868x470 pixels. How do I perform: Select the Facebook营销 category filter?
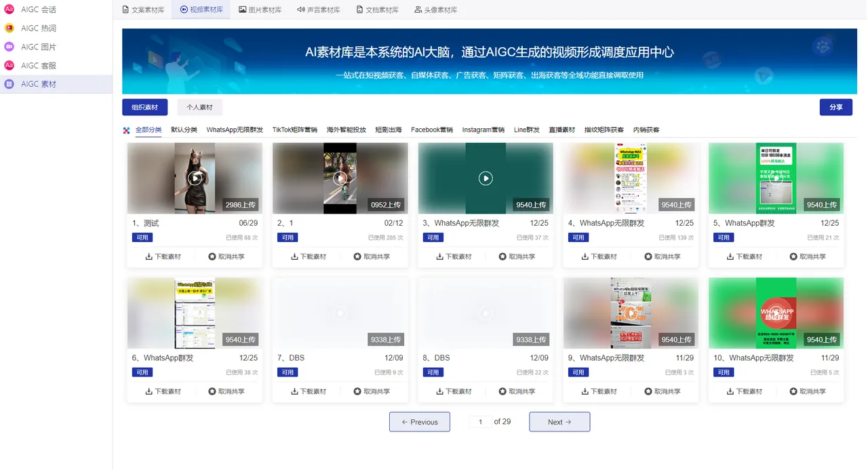click(432, 130)
